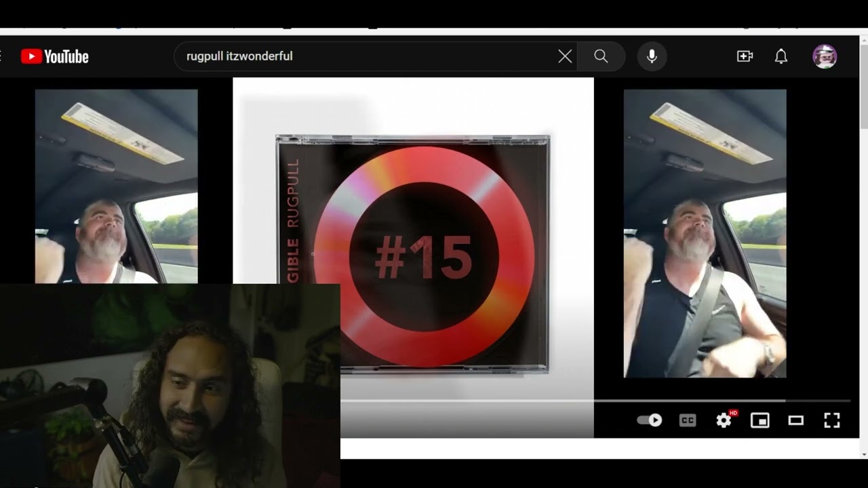The image size is (868, 488).
Task: Open the player settings gear
Action: (x=724, y=420)
